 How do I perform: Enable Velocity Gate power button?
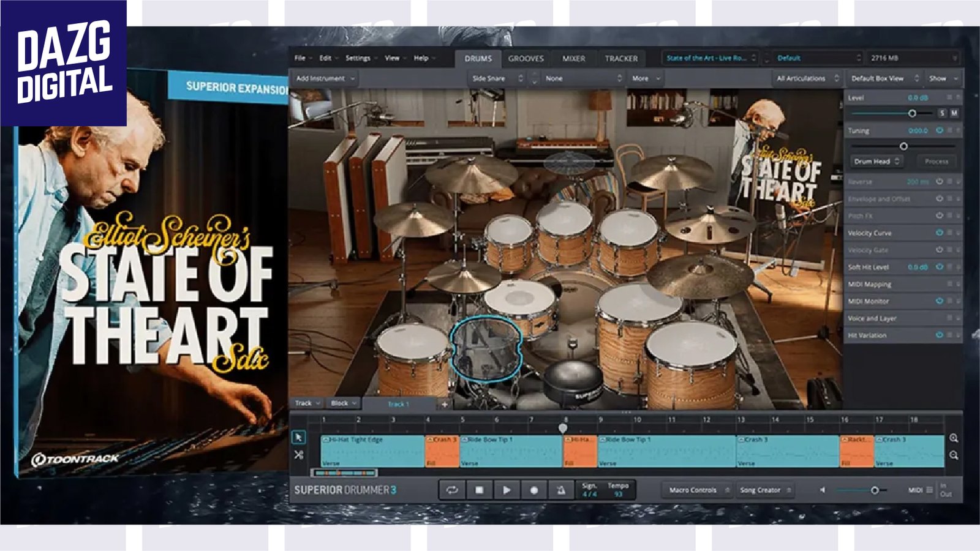point(939,250)
